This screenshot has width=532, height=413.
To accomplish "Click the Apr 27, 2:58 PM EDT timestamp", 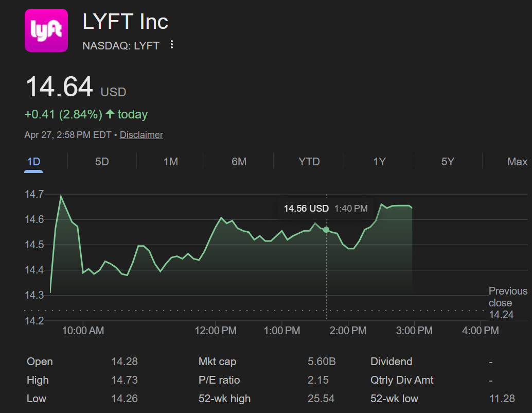I will click(68, 135).
